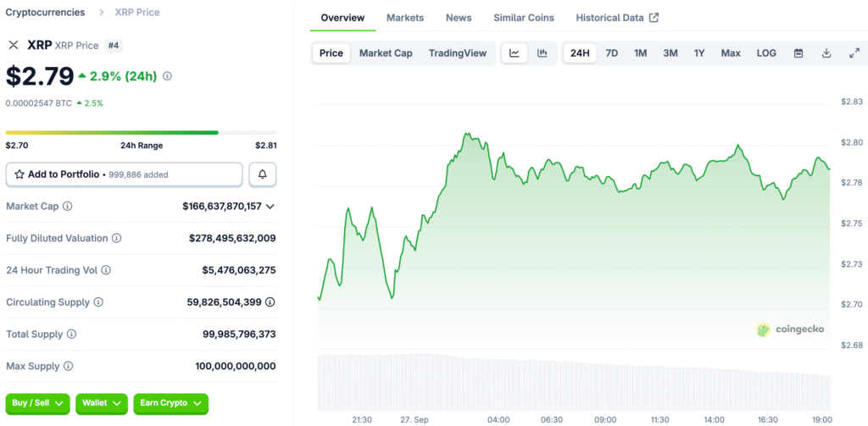Click the #4 rank badge
The width and height of the screenshot is (868, 426).
pos(114,46)
